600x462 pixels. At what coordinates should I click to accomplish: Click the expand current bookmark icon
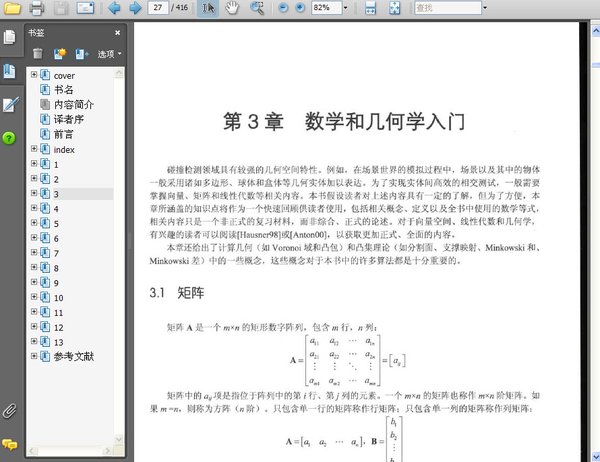(82, 54)
